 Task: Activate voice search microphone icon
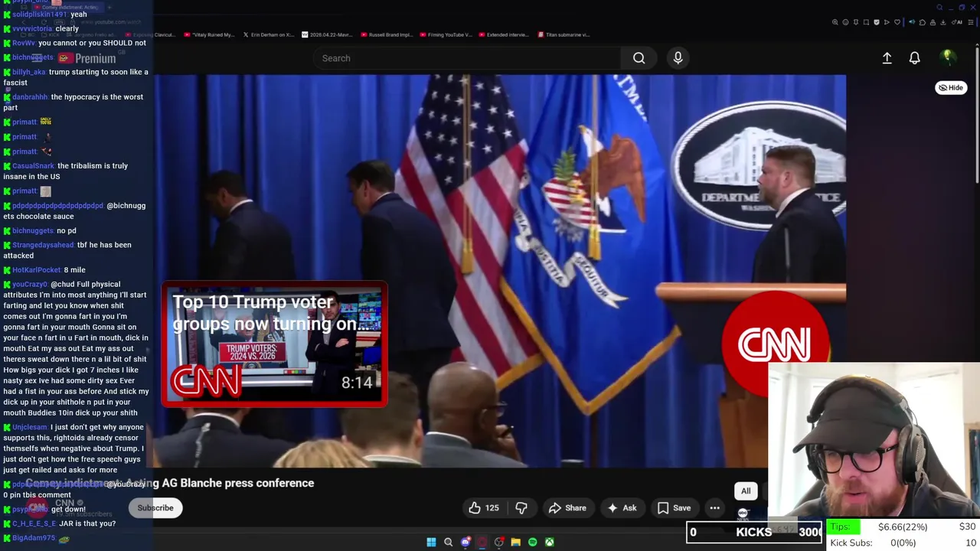[678, 58]
